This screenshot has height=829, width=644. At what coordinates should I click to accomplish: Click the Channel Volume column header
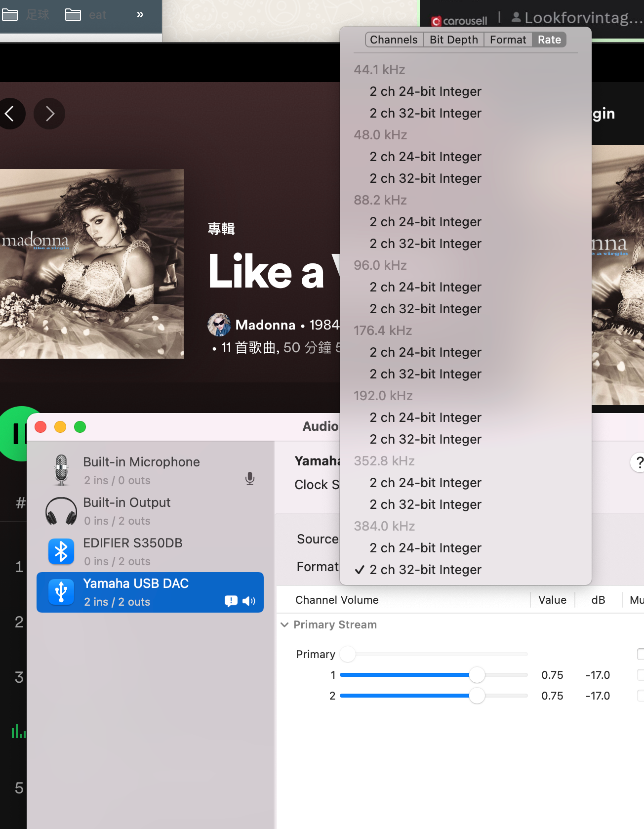(337, 600)
